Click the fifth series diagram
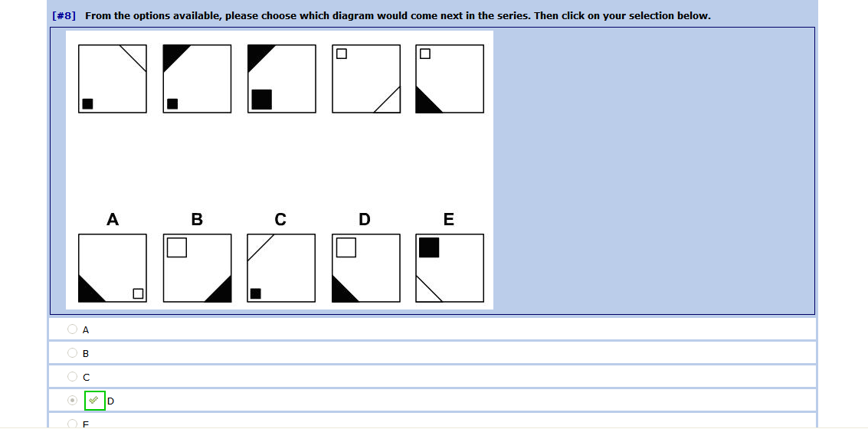Viewport: 868px width, 429px height. point(450,79)
